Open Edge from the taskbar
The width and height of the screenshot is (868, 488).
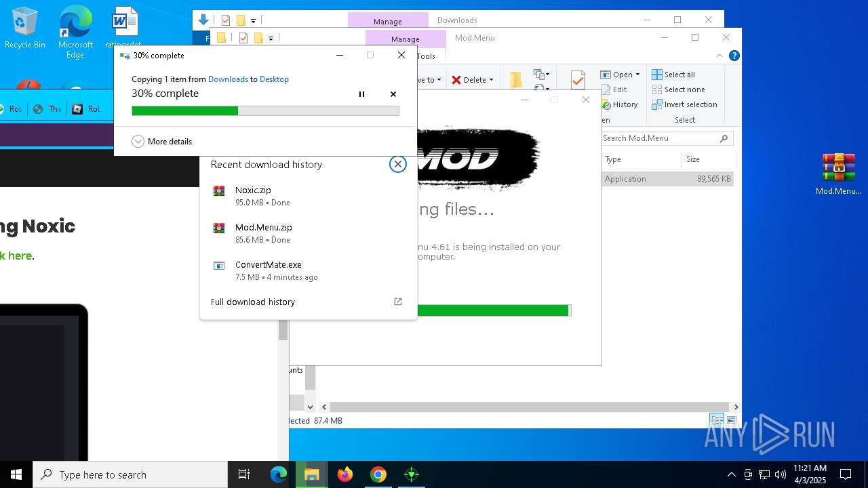coord(279,474)
